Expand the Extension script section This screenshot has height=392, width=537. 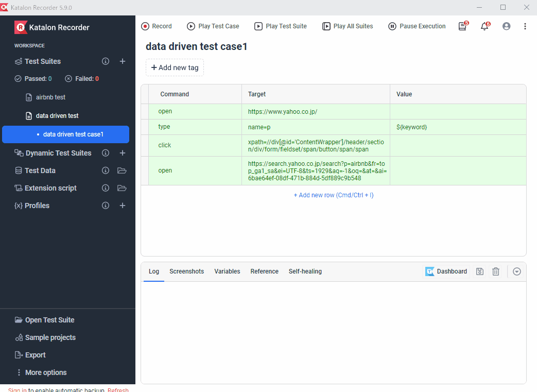tap(50, 188)
